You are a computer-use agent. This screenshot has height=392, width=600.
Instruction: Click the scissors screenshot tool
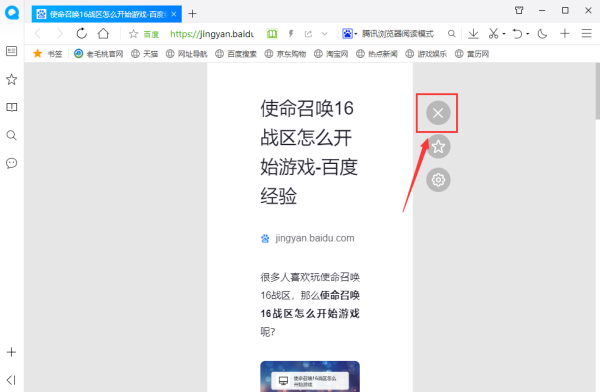[x=493, y=34]
